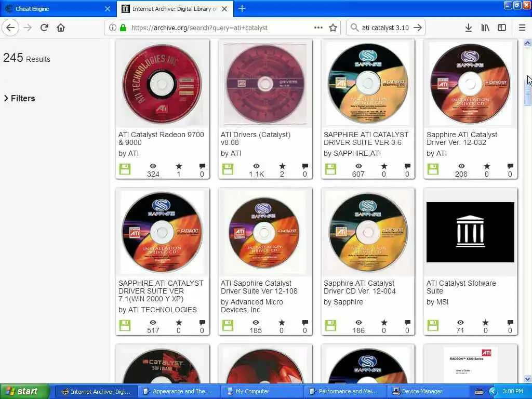Viewport: 532px width, 399px height.
Task: Click floppy icon on Ver. 12-032 card
Action: 433,169
